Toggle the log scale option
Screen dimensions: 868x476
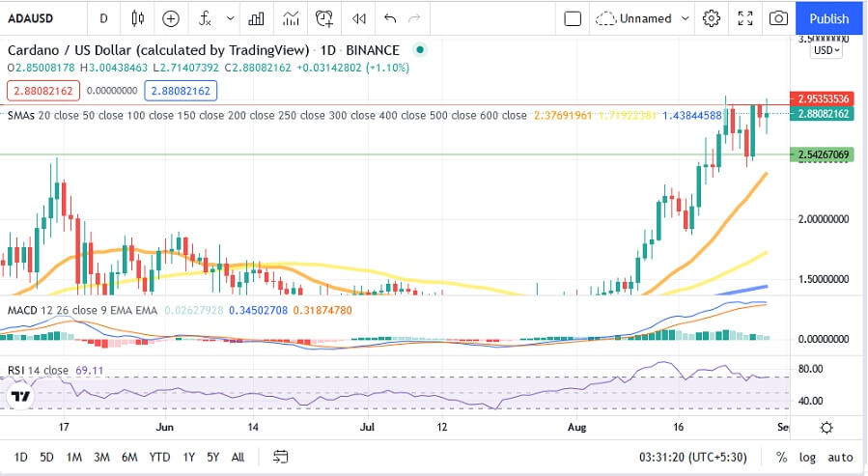(x=807, y=458)
